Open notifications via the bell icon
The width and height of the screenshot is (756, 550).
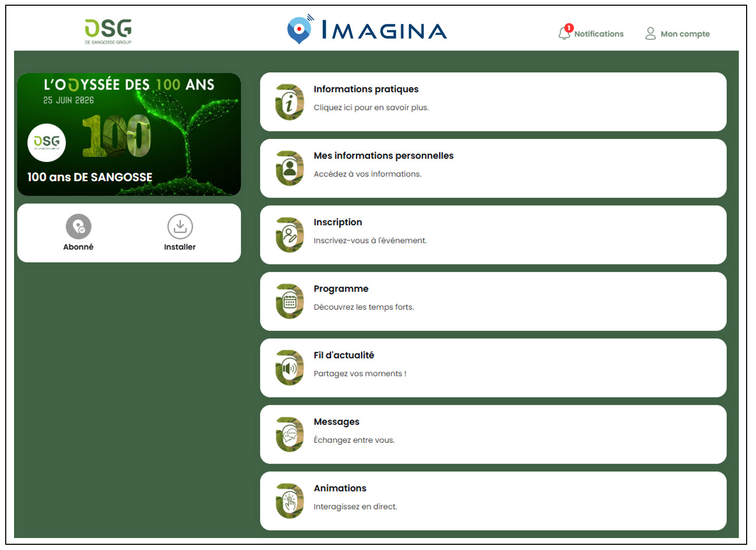(x=564, y=33)
